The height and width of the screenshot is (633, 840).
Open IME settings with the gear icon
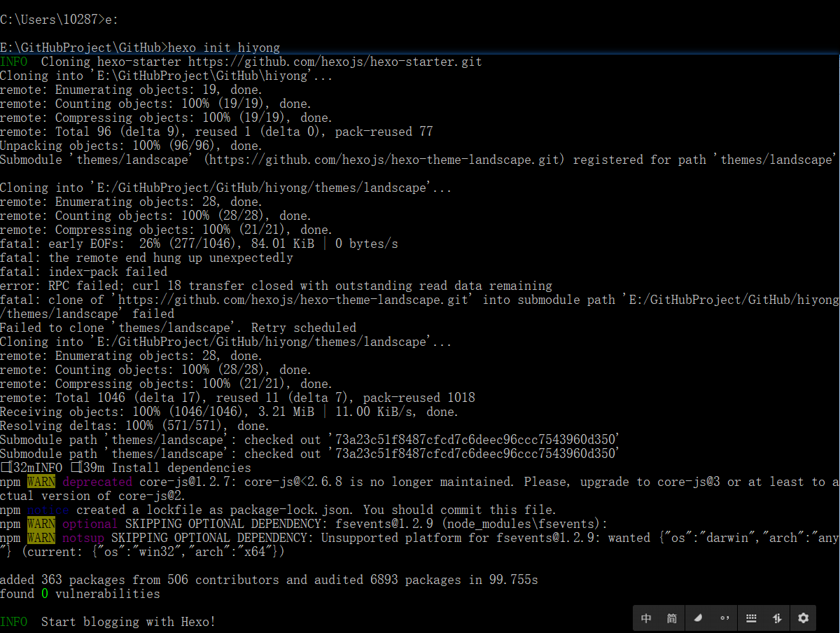point(803,618)
